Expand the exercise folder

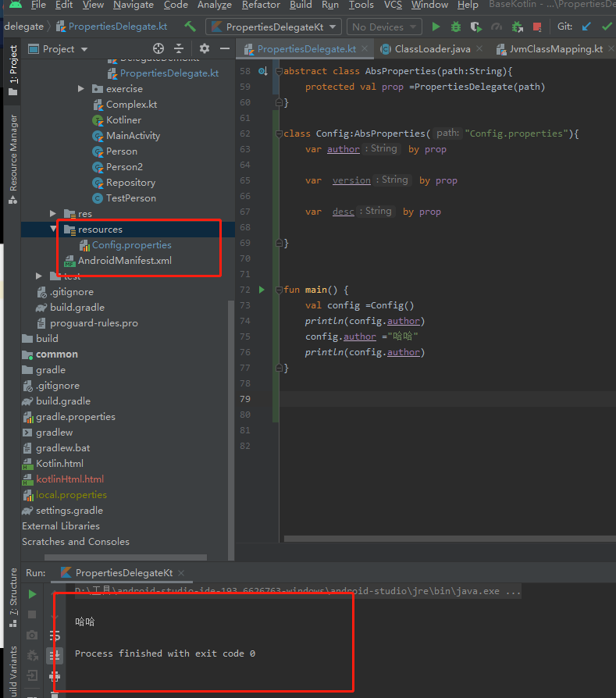(x=81, y=88)
